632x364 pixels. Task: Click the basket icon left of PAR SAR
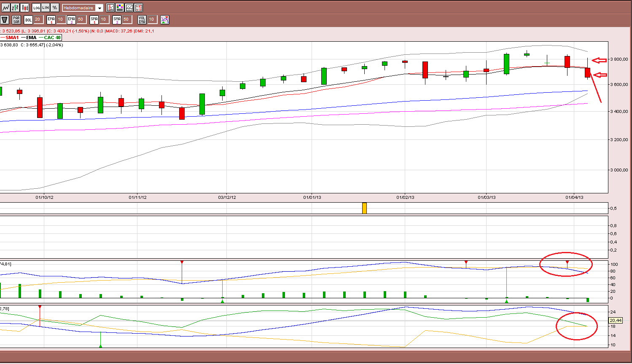point(5,19)
